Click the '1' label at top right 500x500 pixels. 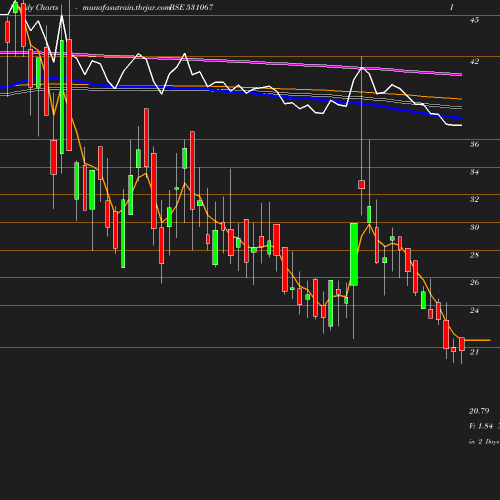coord(452,7)
